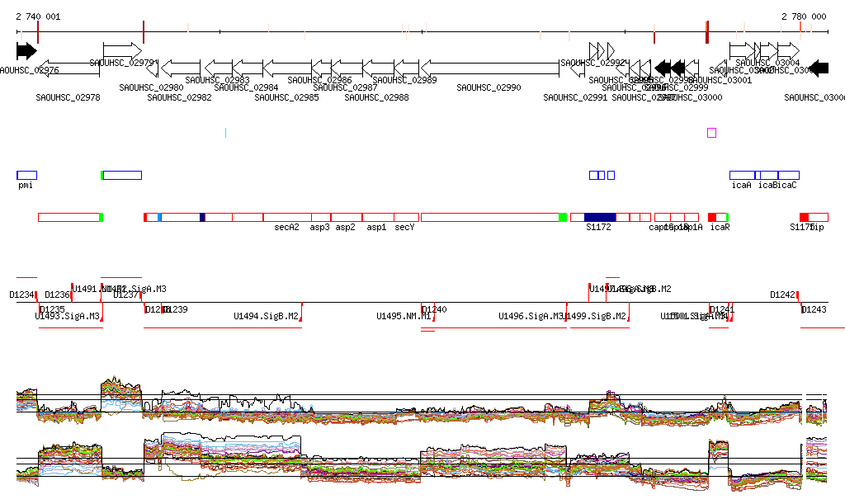Select the SAOUHSC_02982 gene arrow
The image size is (845, 504).
point(181,68)
